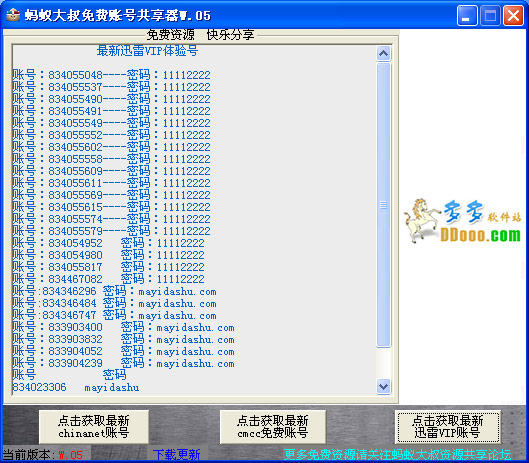Select the account row 834346484

[115, 303]
